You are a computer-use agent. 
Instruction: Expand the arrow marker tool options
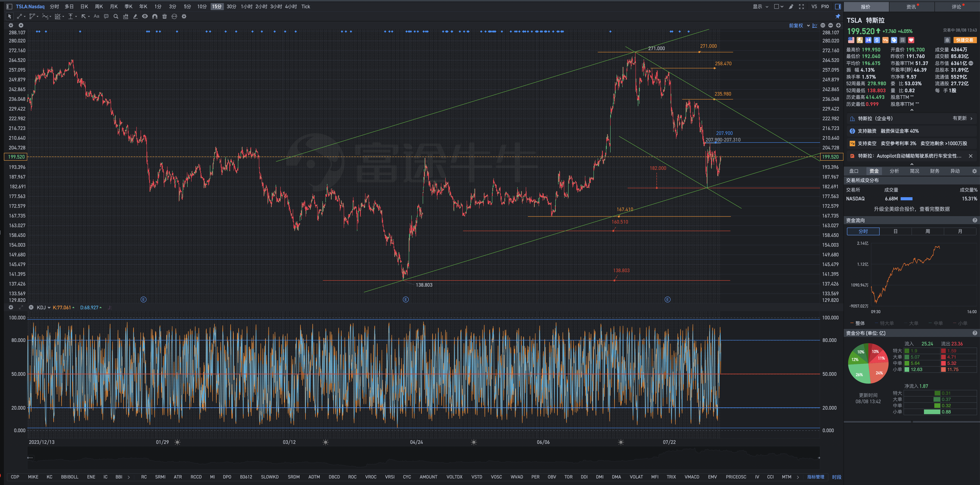click(89, 17)
